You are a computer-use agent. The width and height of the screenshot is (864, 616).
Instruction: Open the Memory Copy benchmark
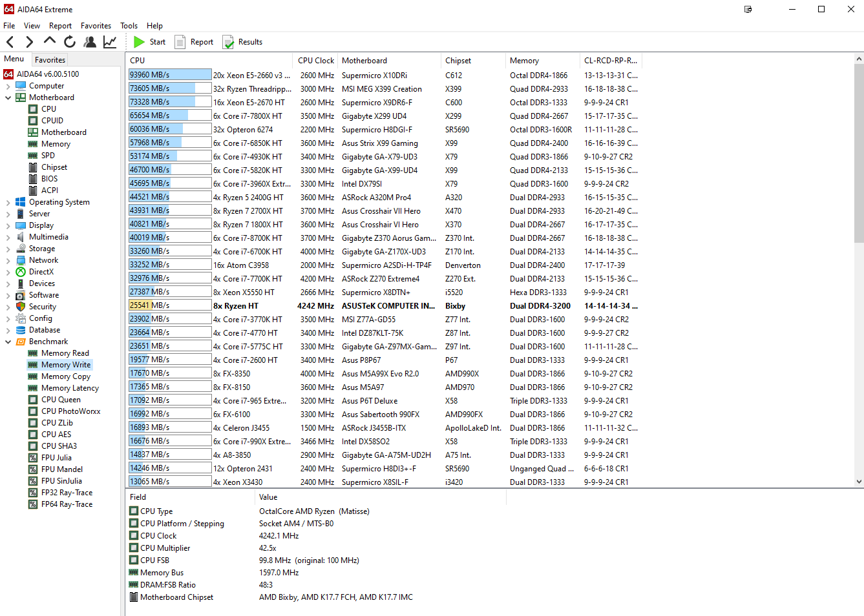point(66,376)
